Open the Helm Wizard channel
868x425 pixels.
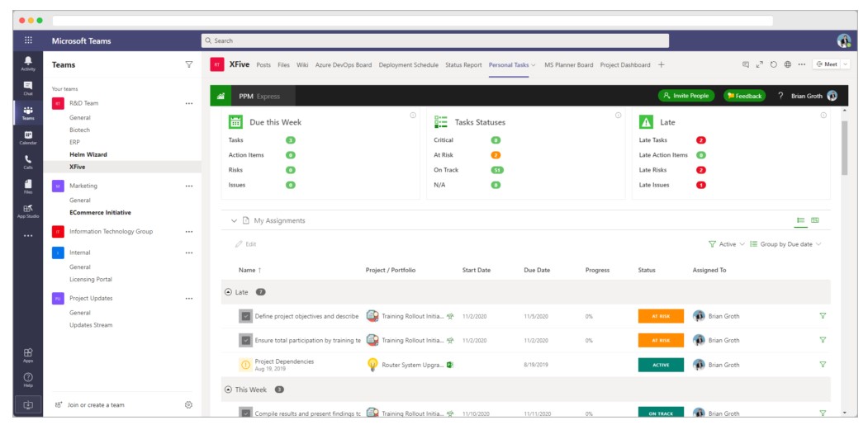pyautogui.click(x=88, y=154)
